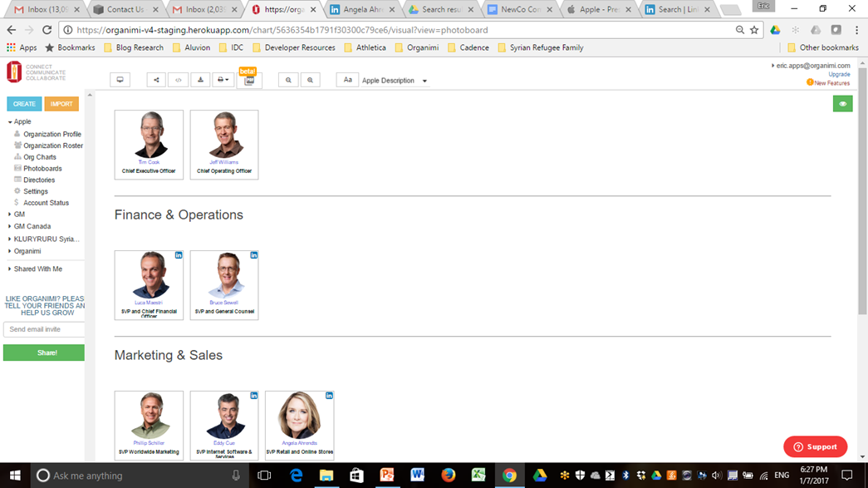Screen dimensions: 868x488
Task: Open the Apps bookmarks shortcut
Action: pyautogui.click(x=22, y=47)
